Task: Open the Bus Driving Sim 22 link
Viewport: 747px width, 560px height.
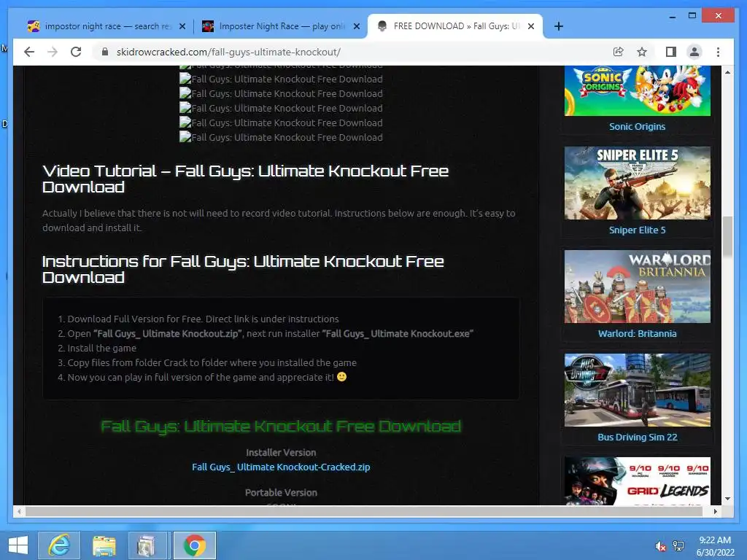Action: [638, 437]
